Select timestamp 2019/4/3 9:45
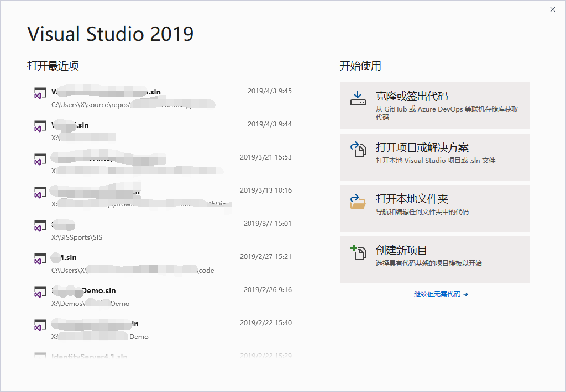 pos(270,91)
